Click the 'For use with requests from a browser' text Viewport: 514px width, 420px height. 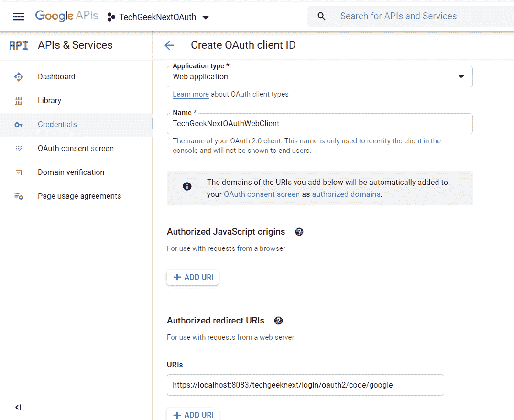click(226, 248)
